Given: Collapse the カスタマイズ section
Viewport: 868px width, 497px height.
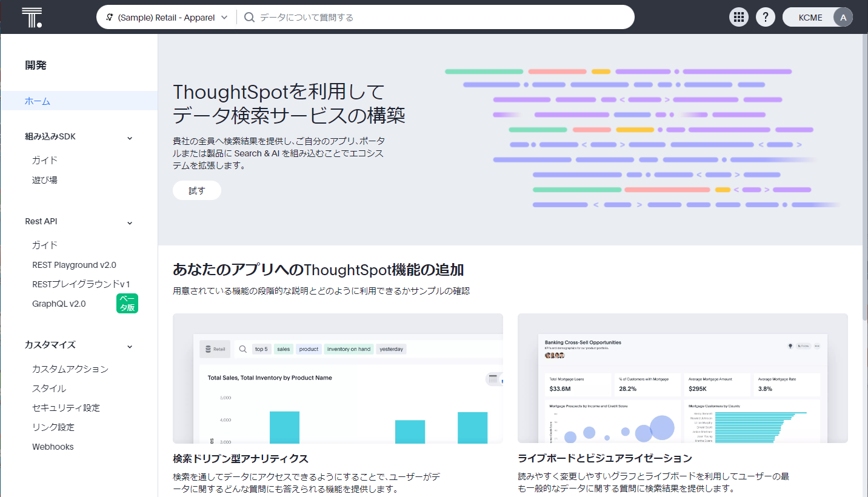Looking at the screenshot, I should point(130,347).
